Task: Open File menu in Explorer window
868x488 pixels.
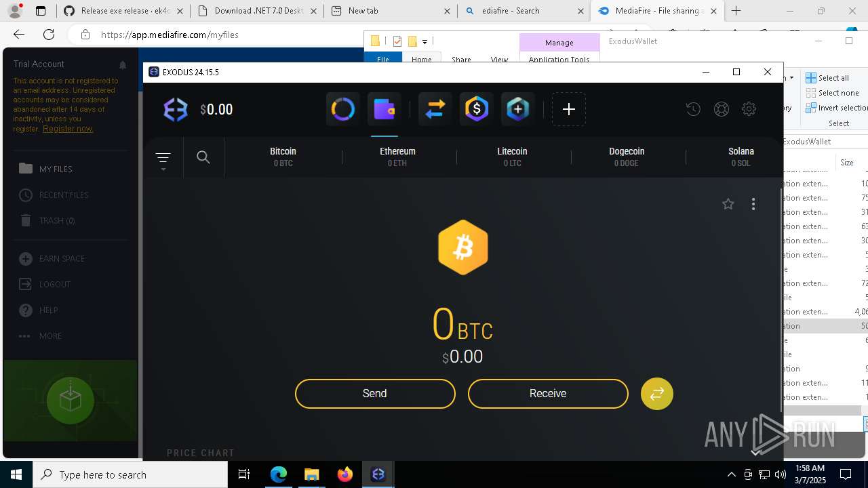Action: (x=383, y=59)
